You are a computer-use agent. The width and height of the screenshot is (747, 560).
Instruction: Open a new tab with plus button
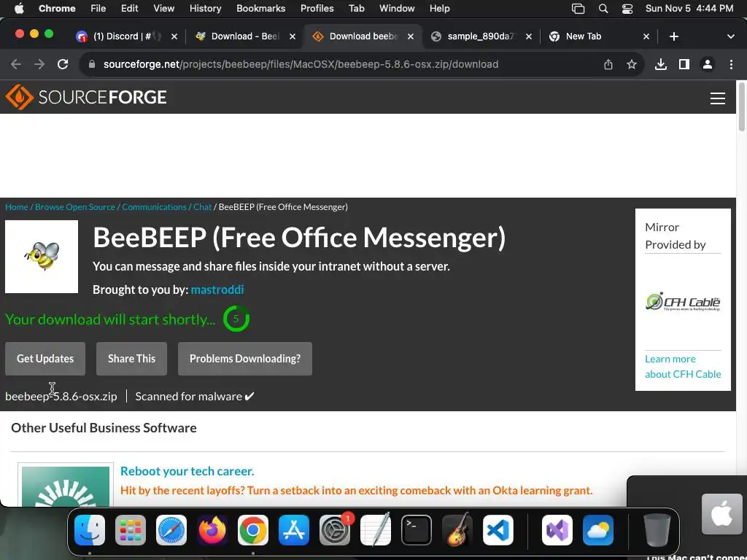tap(673, 36)
